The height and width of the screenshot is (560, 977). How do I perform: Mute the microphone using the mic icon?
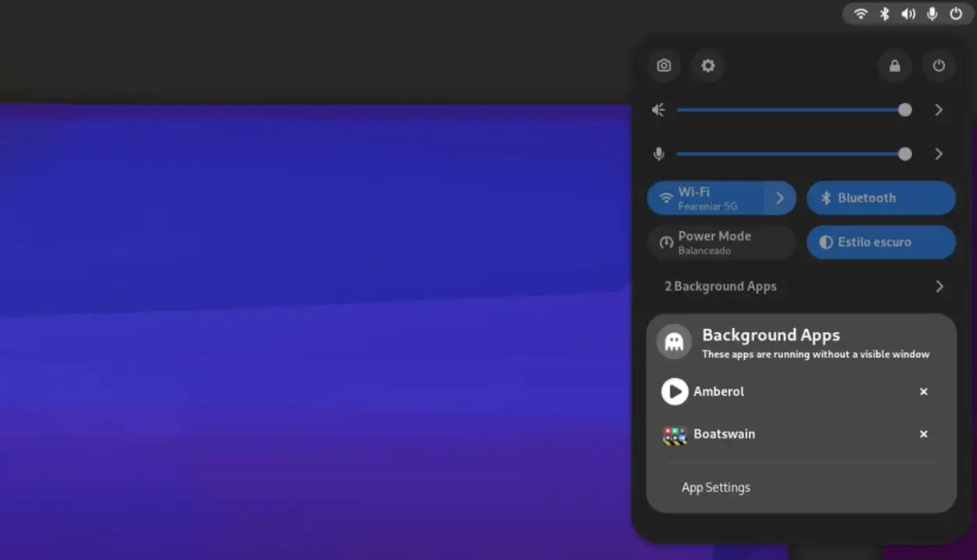[x=659, y=154]
